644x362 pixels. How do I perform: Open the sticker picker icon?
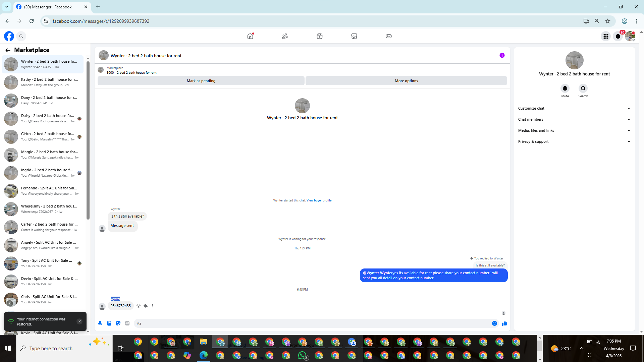(118, 323)
